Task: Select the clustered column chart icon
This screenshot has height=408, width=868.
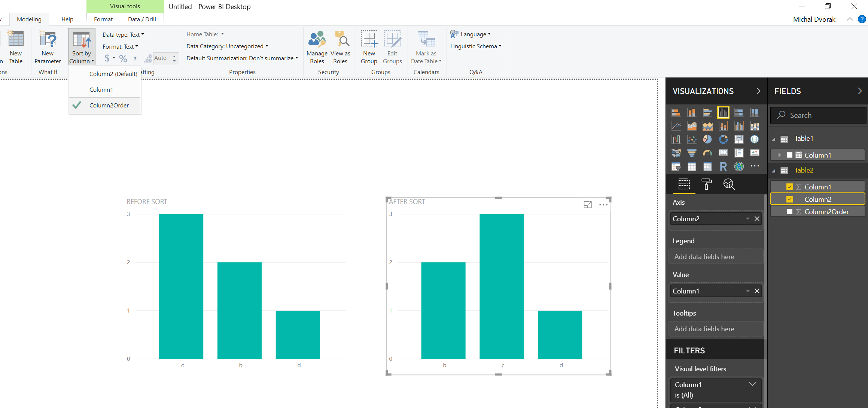Action: 723,112
